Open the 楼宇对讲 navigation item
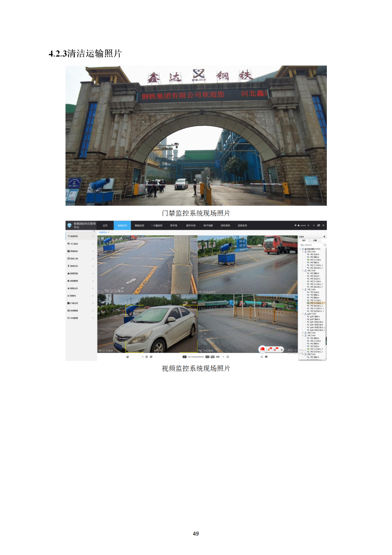The height and width of the screenshot is (555, 392). 191,225
